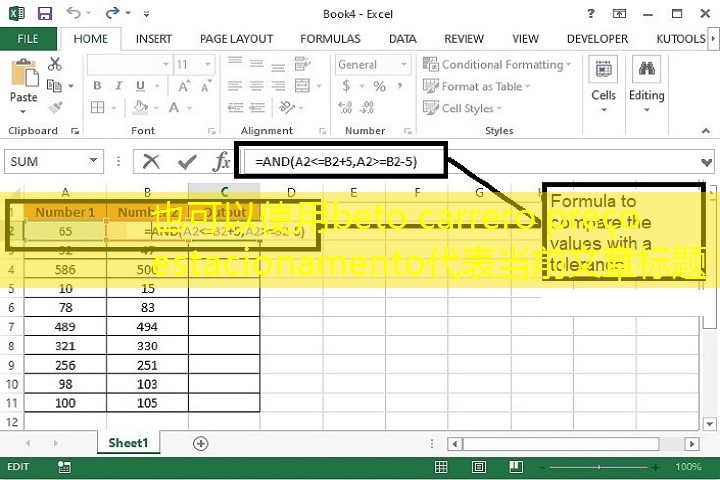Click the Save icon in quick access toolbar
Viewport: 720px width, 480px height.
pyautogui.click(x=44, y=14)
